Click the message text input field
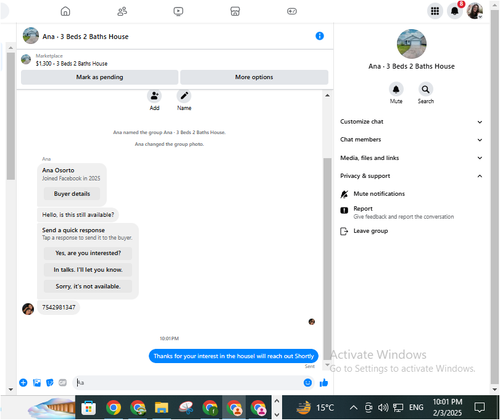This screenshot has height=420, width=500. coord(188,383)
